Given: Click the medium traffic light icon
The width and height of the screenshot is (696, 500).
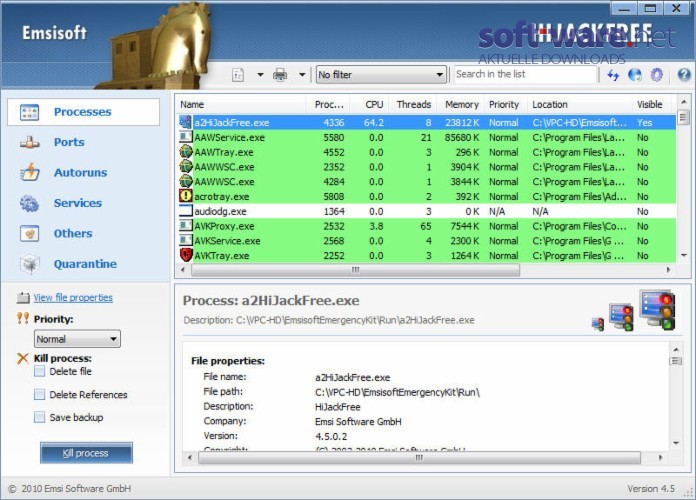Looking at the screenshot, I should 621,317.
